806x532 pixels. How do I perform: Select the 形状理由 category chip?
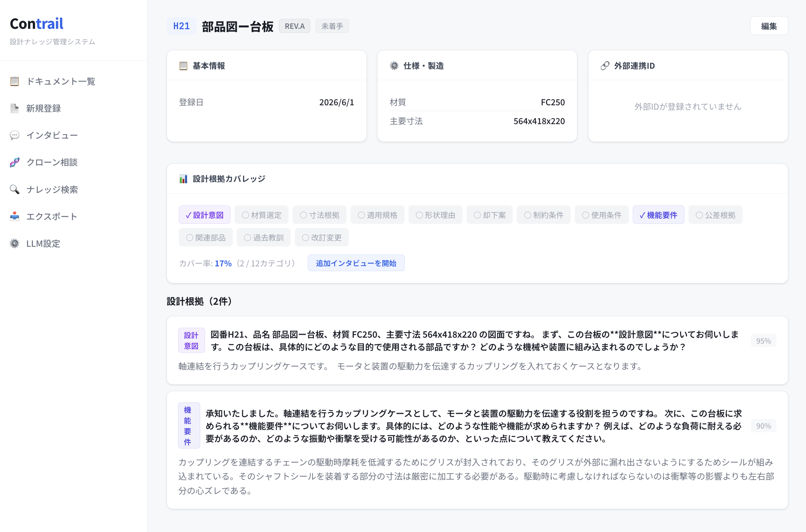click(436, 215)
